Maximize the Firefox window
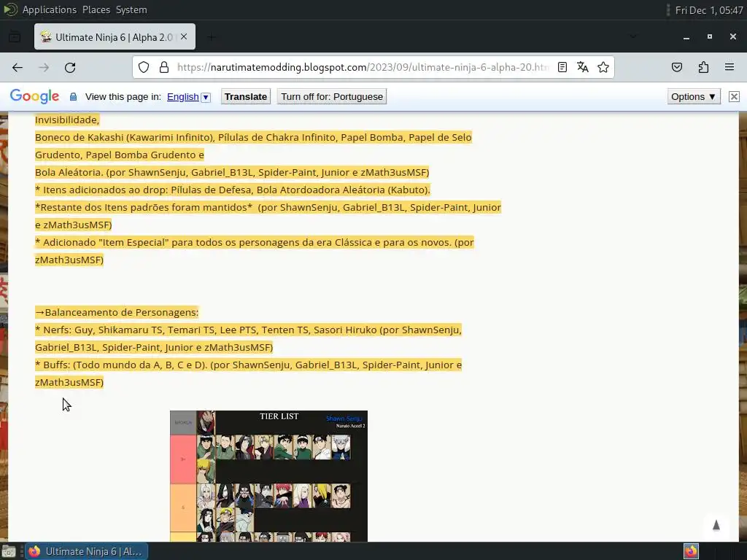 709,36
